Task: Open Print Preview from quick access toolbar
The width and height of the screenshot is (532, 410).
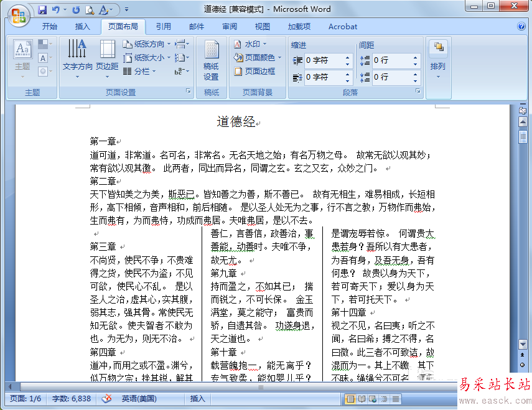Action: pyautogui.click(x=89, y=10)
